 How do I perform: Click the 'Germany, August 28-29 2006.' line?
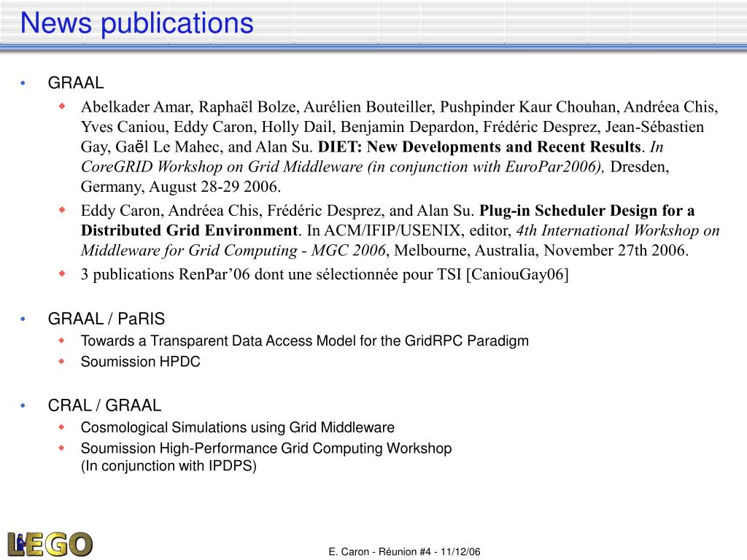pos(181,187)
